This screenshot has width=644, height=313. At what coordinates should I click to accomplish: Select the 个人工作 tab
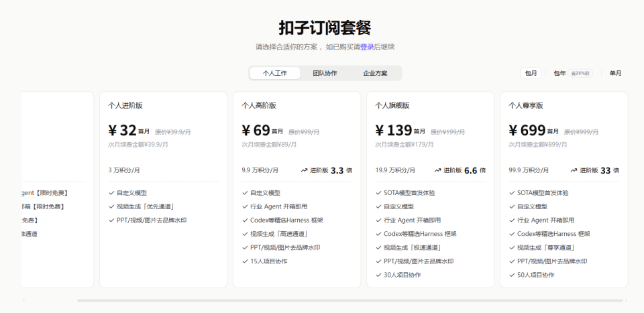point(275,74)
